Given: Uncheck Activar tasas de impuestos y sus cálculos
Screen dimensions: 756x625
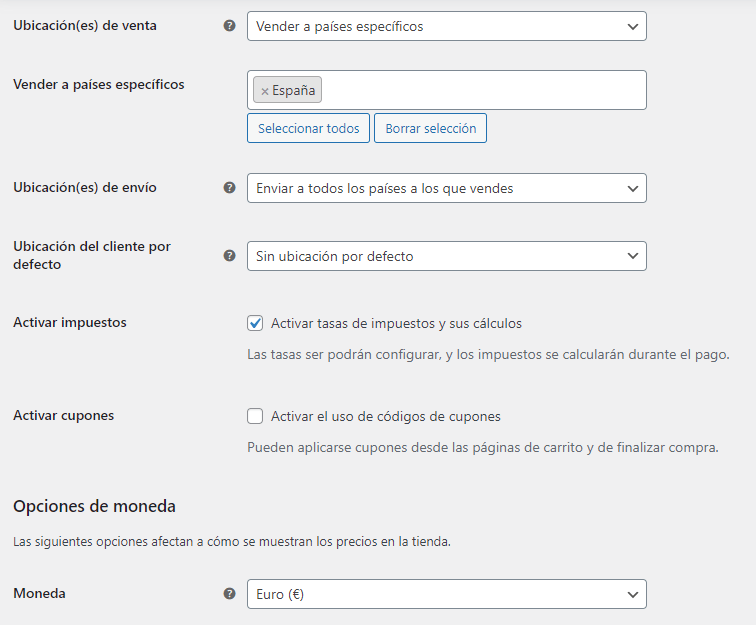Looking at the screenshot, I should click(x=255, y=323).
